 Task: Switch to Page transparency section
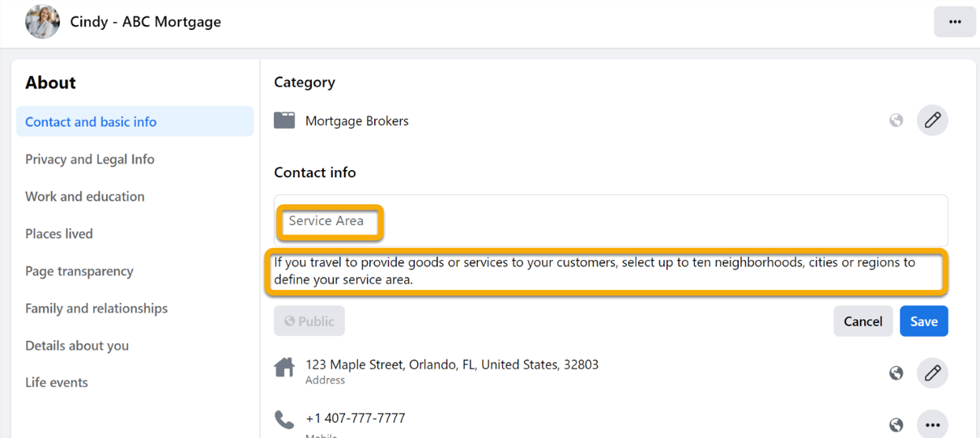pyautogui.click(x=79, y=271)
